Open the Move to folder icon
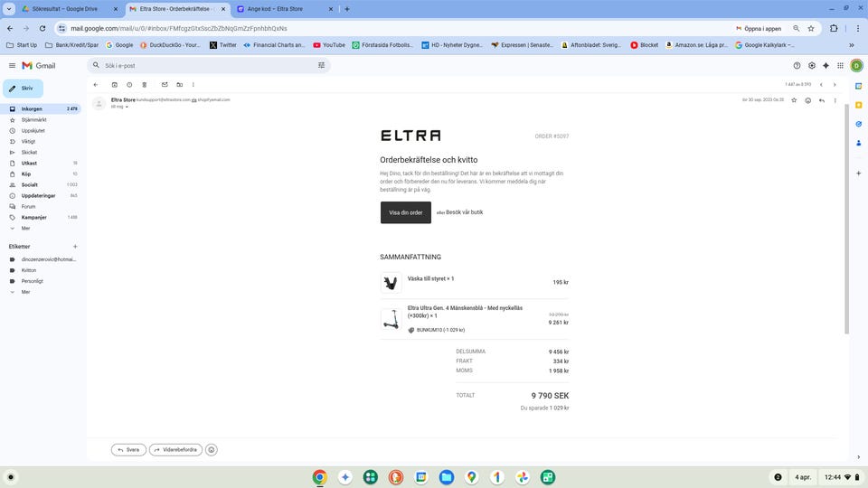868x488 pixels. tap(179, 85)
